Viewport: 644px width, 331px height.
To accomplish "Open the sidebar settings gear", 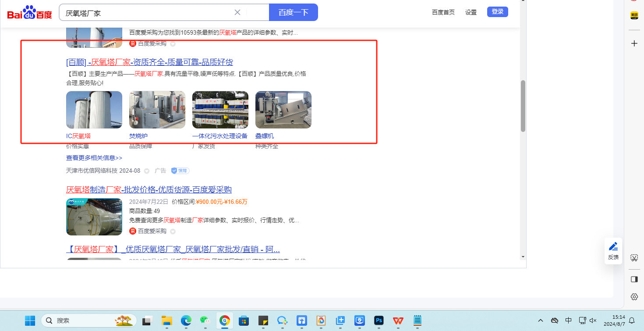I will [634, 297].
